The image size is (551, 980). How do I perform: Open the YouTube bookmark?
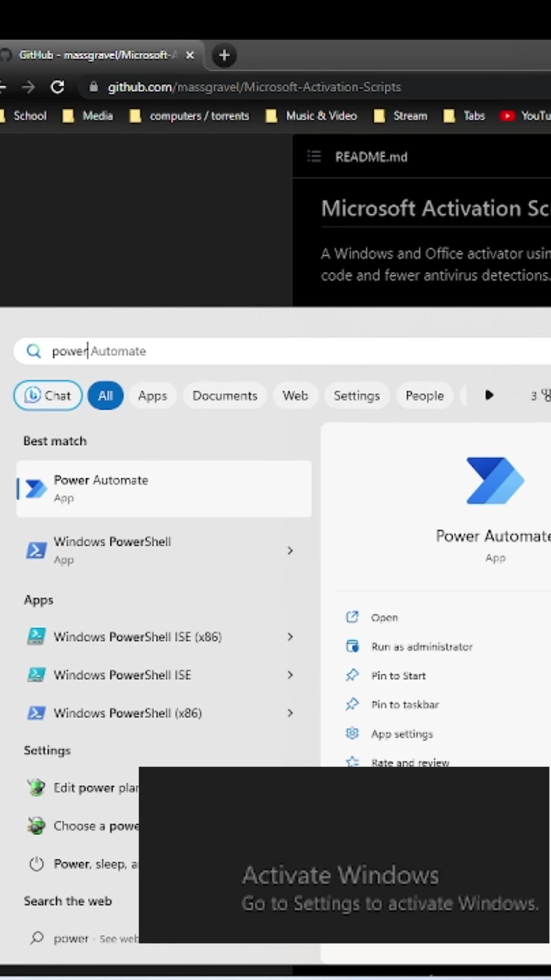click(525, 116)
